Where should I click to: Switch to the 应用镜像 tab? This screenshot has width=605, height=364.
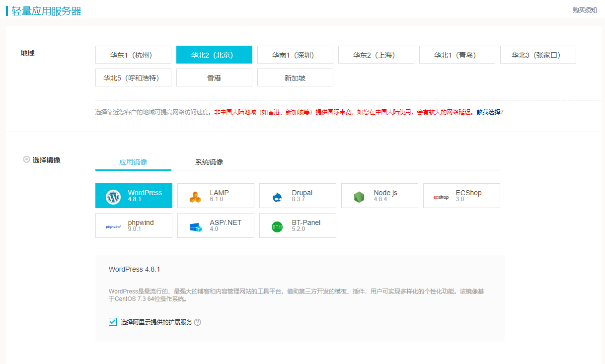click(133, 162)
